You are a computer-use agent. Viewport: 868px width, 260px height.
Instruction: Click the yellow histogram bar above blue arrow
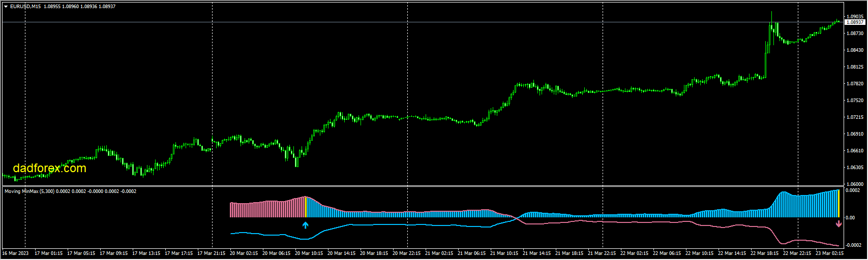305,207
